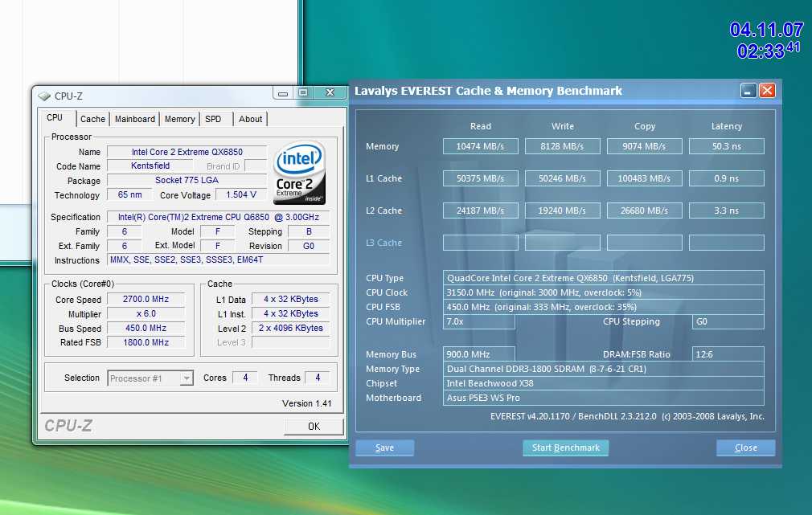Click the L1 Inst. 4 x 32 KBytes value
The image size is (812, 515).
(x=290, y=313)
